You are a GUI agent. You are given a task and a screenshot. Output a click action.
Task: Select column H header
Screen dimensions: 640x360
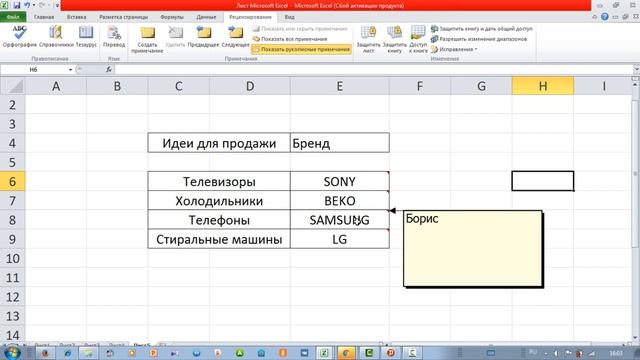(543, 86)
